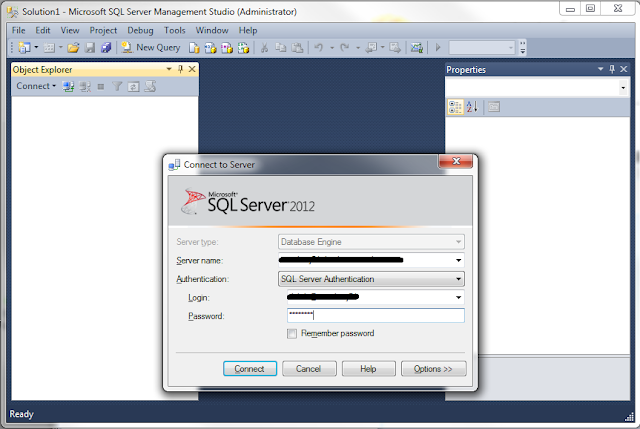Click the Refresh icon in Object Explorer
Screen dimensions: 640x429
[x=133, y=87]
